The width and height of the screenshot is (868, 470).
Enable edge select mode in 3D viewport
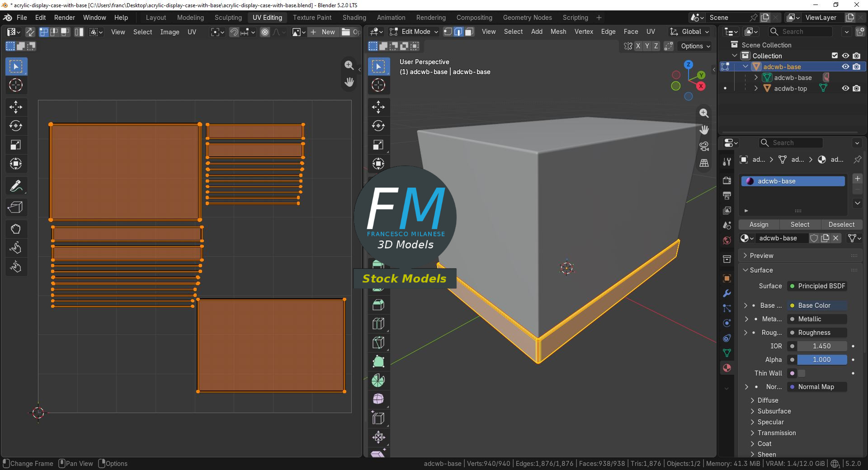(458, 32)
